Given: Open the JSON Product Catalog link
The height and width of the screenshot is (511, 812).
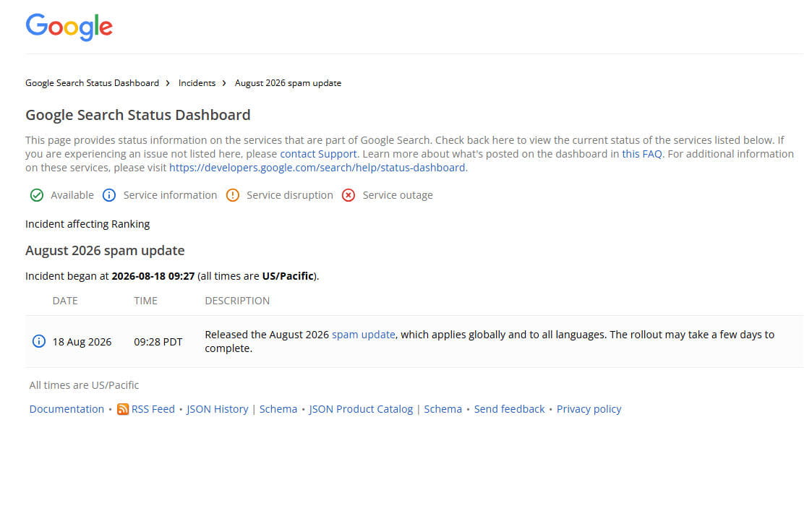Looking at the screenshot, I should click(x=361, y=409).
